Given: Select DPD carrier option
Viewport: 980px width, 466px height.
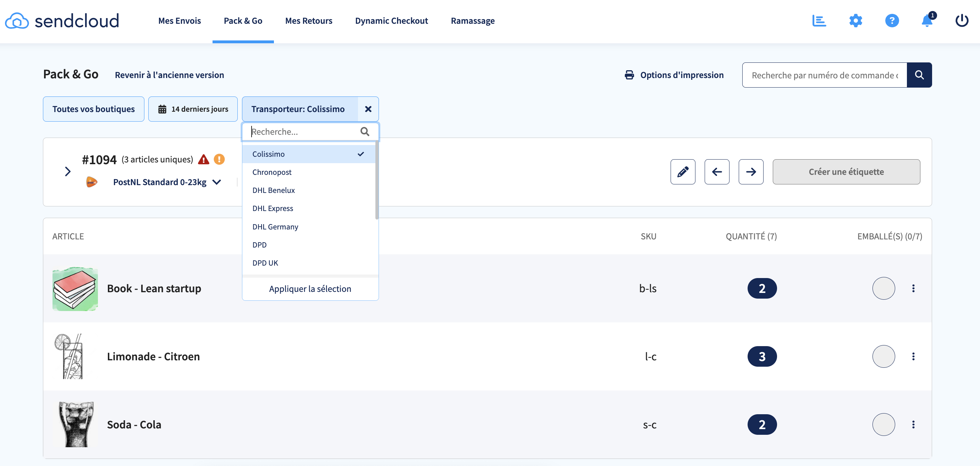Looking at the screenshot, I should tap(309, 245).
